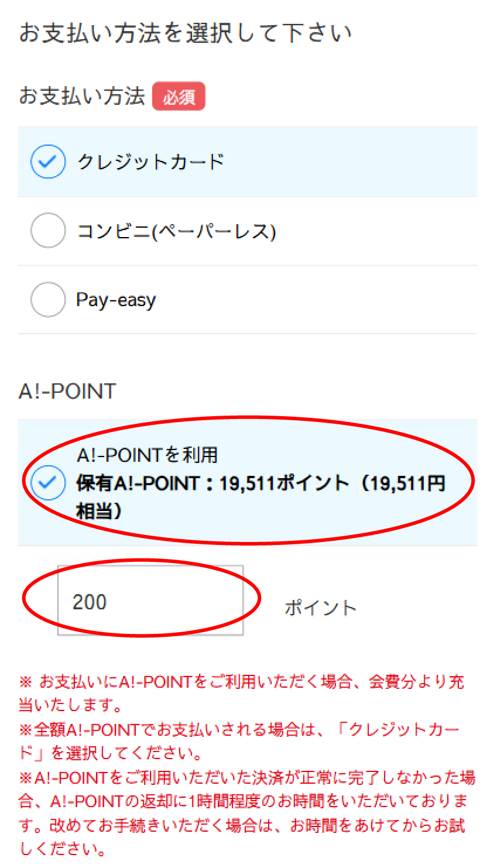Click the ポイント unit label beside input
497x868 pixels.
pos(321,608)
